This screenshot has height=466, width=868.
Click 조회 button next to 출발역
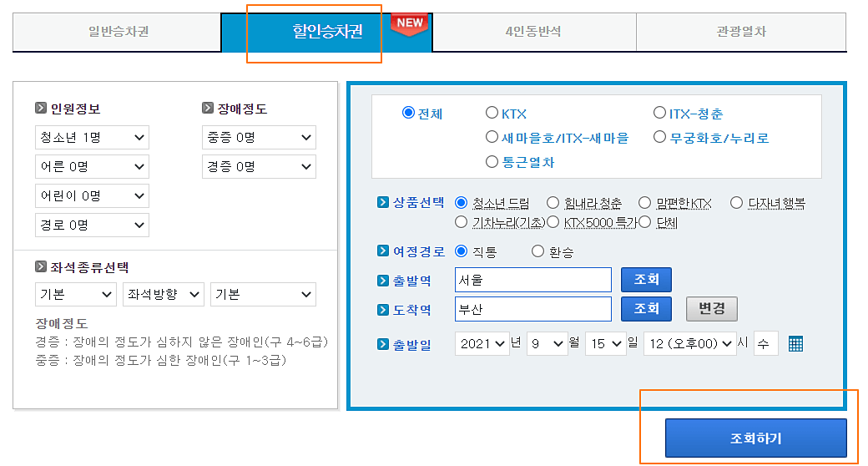[646, 279]
